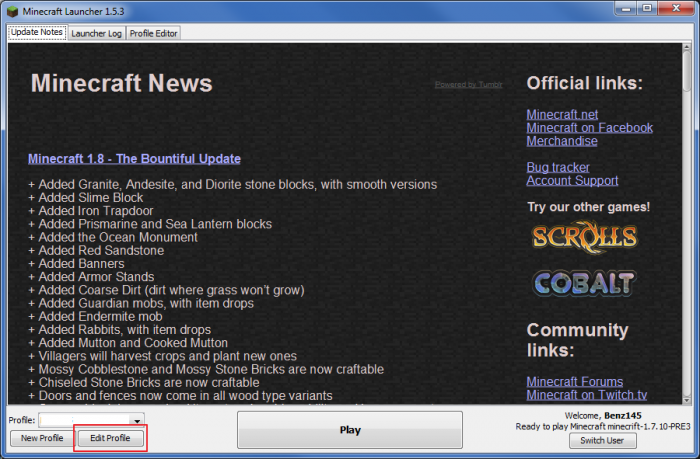This screenshot has height=459, width=700.
Task: Click the 'Official links:' heading
Action: coord(584,83)
